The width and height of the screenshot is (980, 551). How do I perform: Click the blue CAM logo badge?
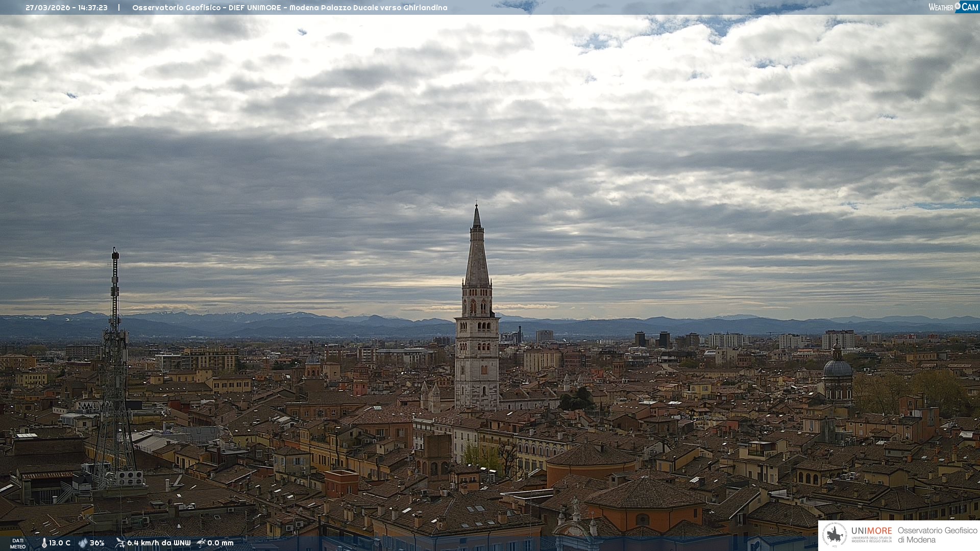point(969,7)
